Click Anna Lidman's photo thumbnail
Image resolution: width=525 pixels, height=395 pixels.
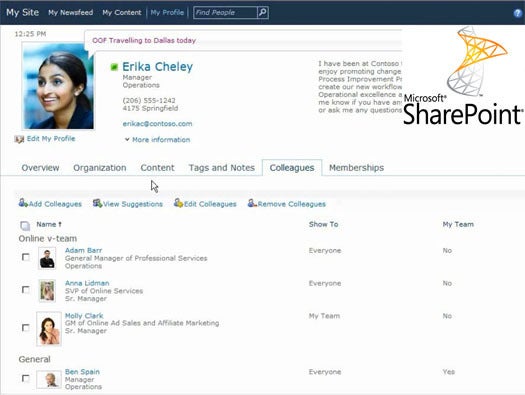click(47, 291)
